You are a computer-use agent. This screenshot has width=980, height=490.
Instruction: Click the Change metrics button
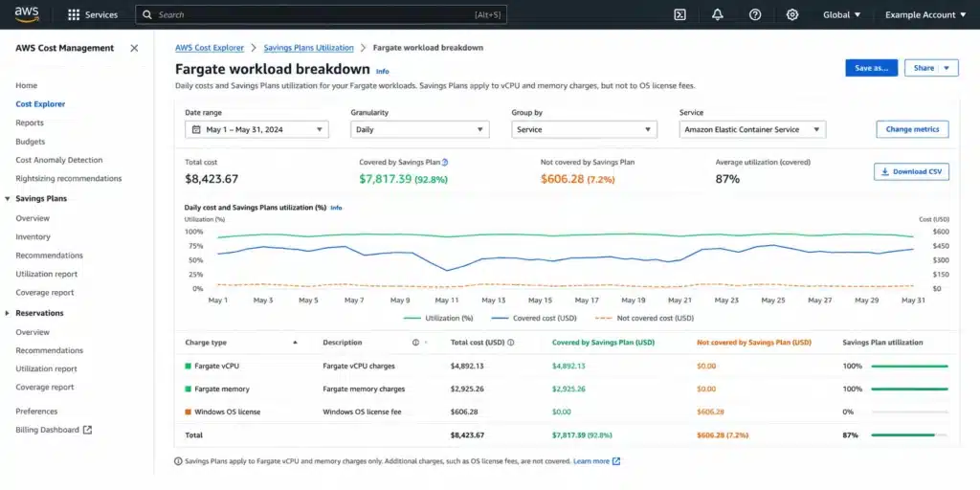coord(912,129)
